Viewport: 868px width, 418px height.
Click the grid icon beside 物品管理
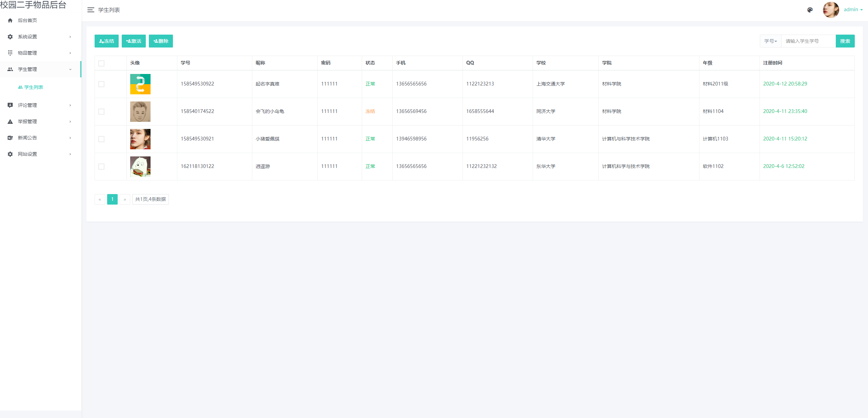tap(10, 53)
